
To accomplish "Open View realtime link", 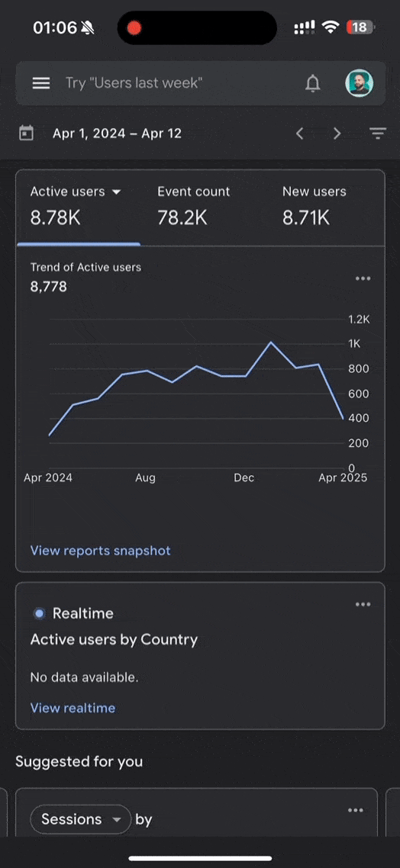I will [x=73, y=708].
